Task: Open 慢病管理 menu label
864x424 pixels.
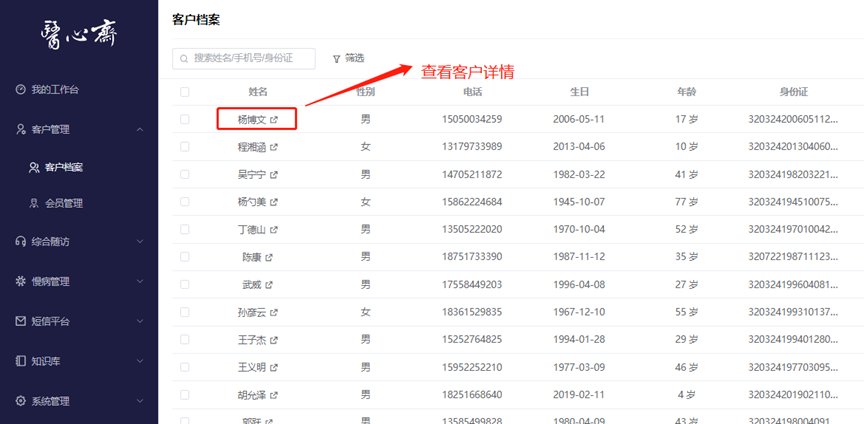Action: click(x=50, y=282)
